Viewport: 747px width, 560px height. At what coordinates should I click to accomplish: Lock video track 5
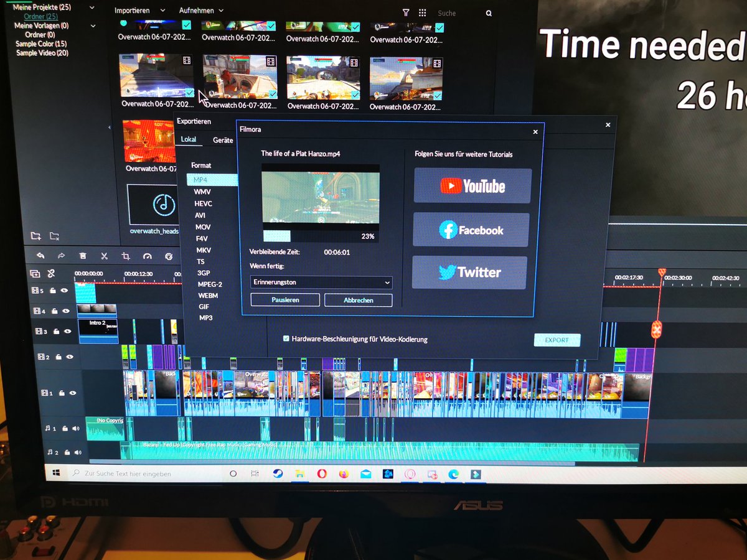point(53,291)
